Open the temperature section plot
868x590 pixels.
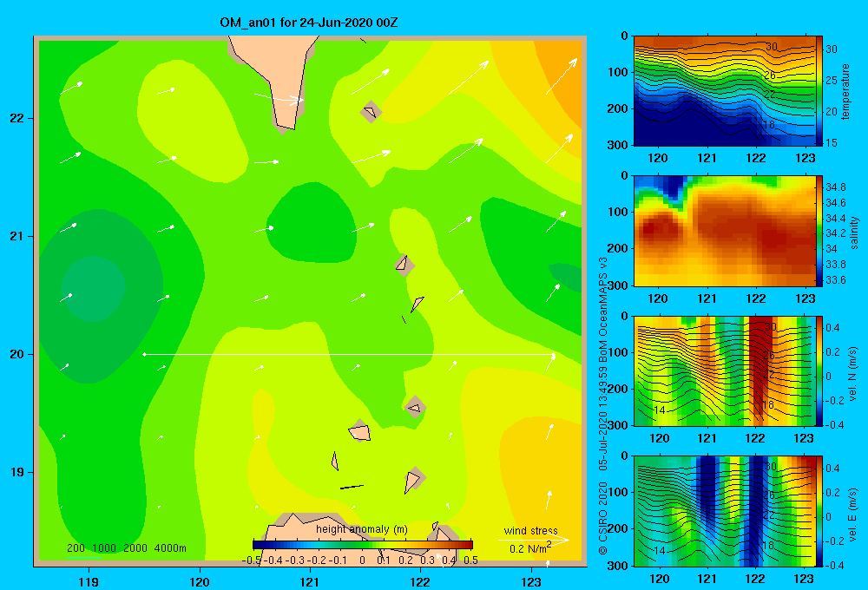click(x=725, y=91)
